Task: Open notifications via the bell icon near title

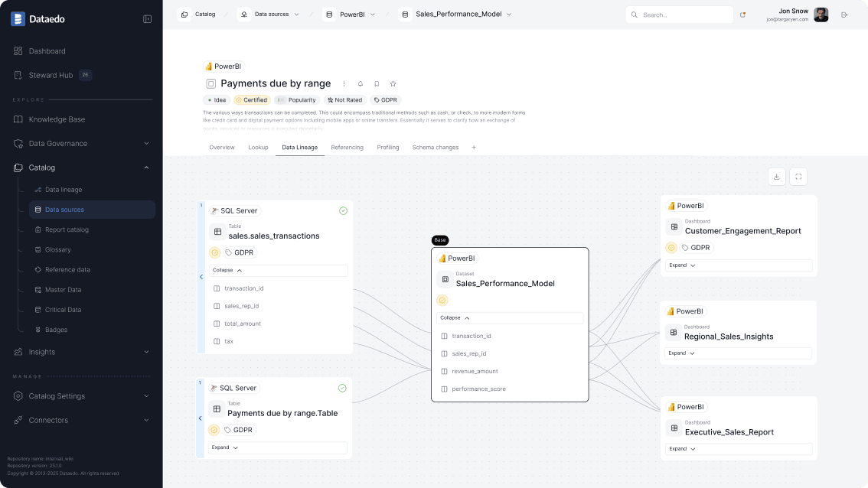Action: 360,83
